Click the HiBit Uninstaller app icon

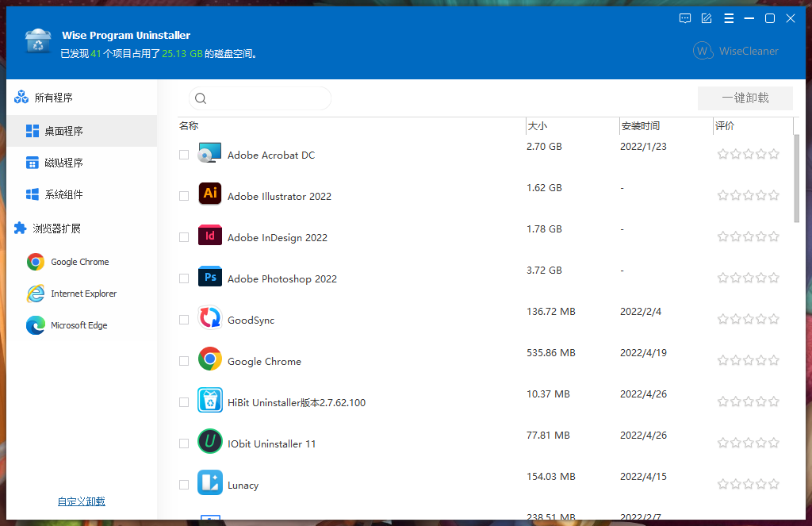[x=209, y=400]
